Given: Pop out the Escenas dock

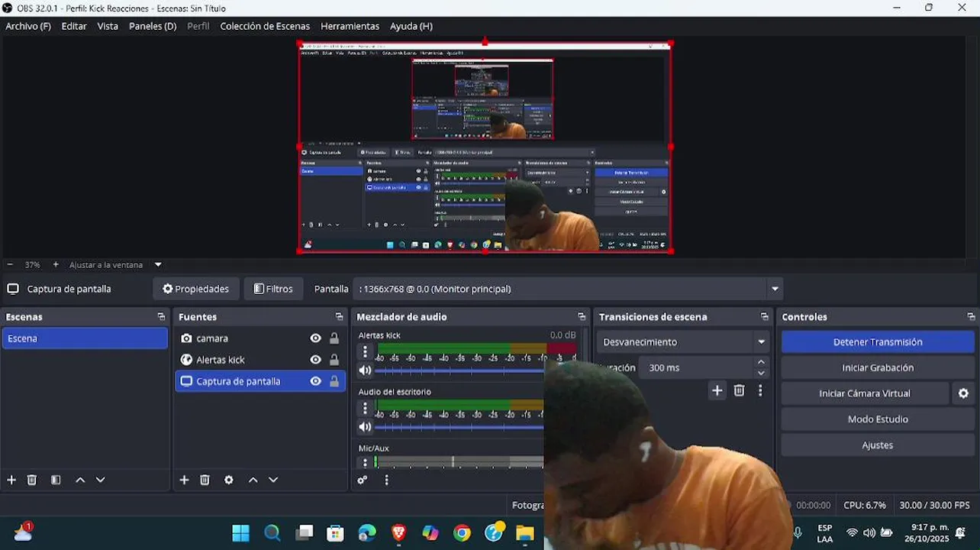Looking at the screenshot, I should pos(161,316).
